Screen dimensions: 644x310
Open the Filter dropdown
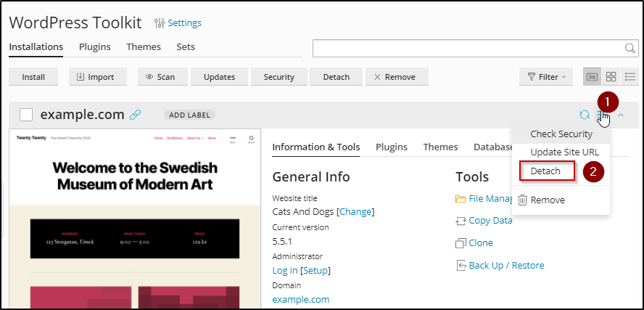coord(546,76)
